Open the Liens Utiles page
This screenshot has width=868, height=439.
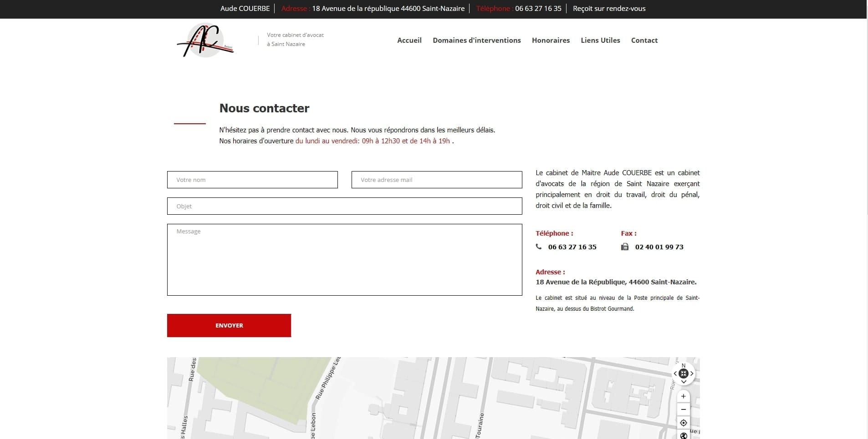[x=600, y=40]
